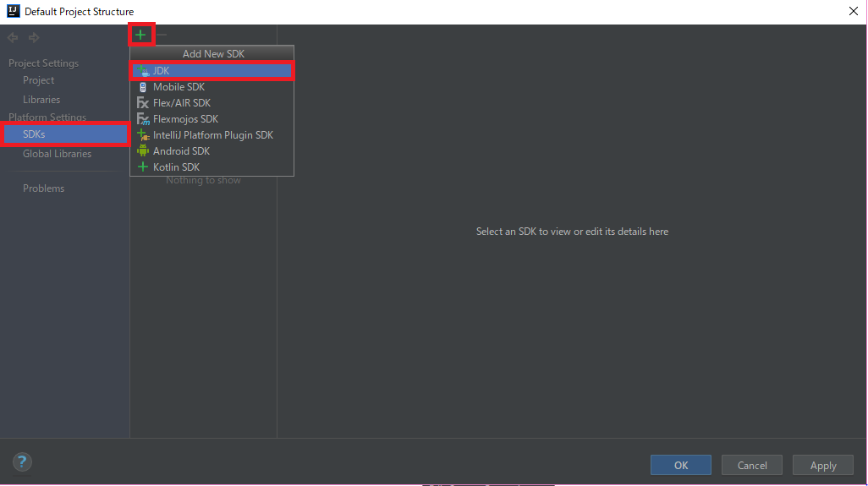Click the Flex/AIR SDK icon
Screen dimensions: 868x486
tap(143, 103)
